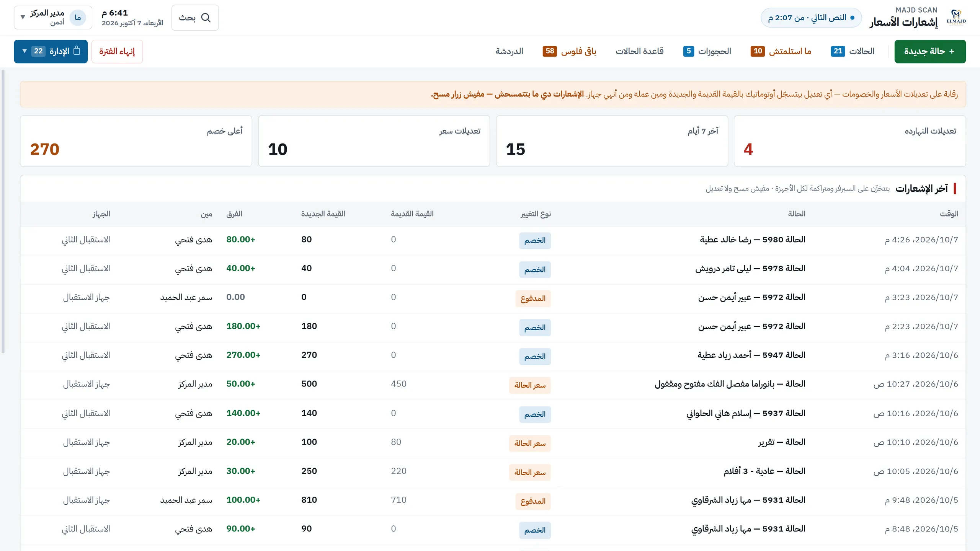Click the 58 badge on باقي فلوس
The image size is (980, 551).
point(550,51)
